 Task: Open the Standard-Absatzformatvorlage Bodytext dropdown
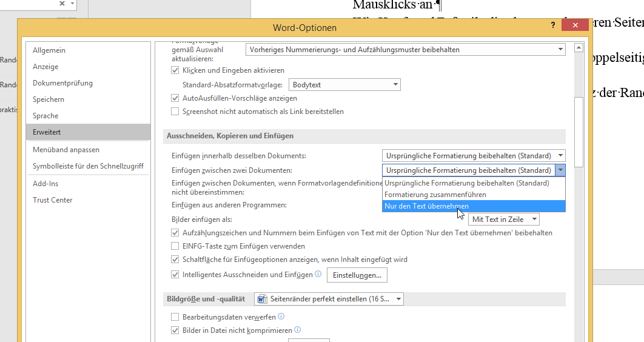(344, 84)
